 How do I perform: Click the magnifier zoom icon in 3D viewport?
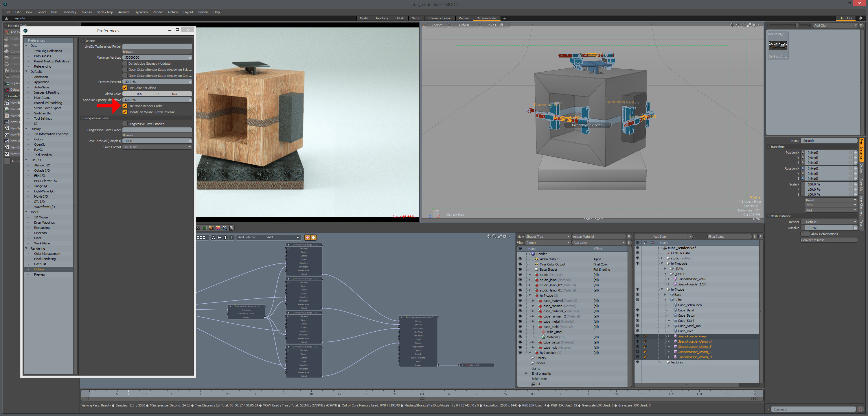[x=743, y=25]
